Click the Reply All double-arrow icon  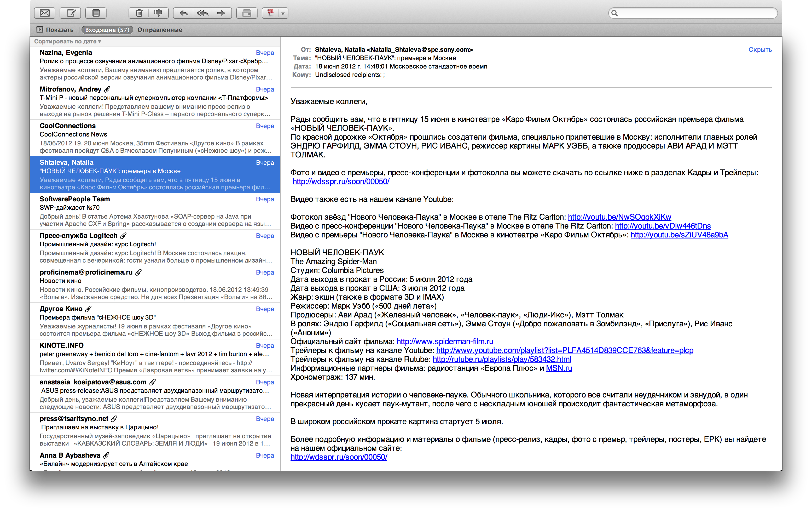(x=202, y=13)
